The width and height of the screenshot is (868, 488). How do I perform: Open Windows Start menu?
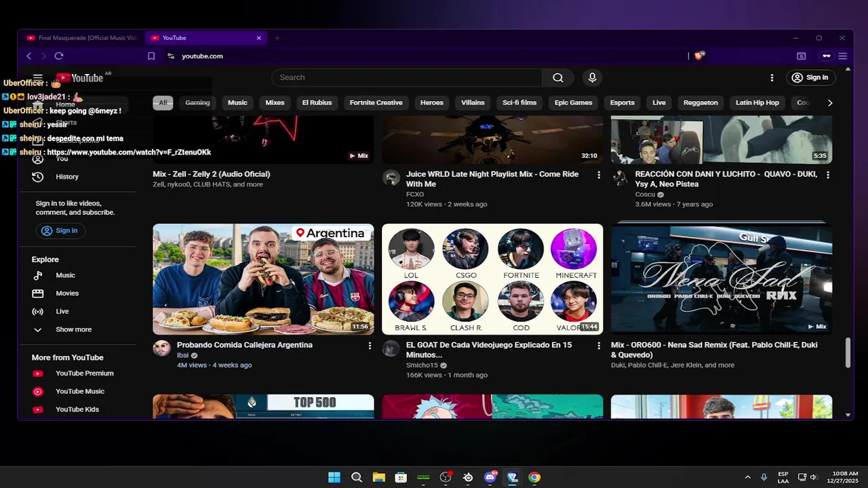pos(334,477)
